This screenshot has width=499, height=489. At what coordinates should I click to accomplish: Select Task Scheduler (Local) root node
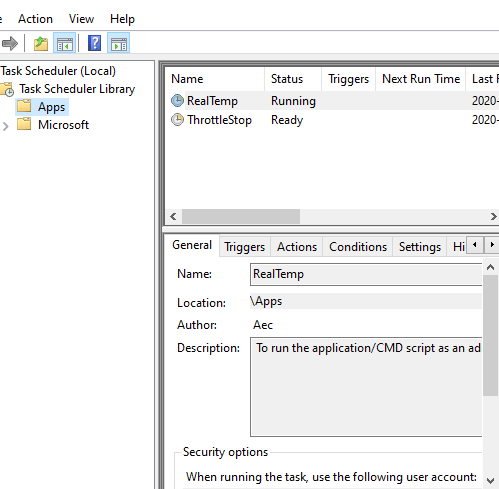coord(58,71)
